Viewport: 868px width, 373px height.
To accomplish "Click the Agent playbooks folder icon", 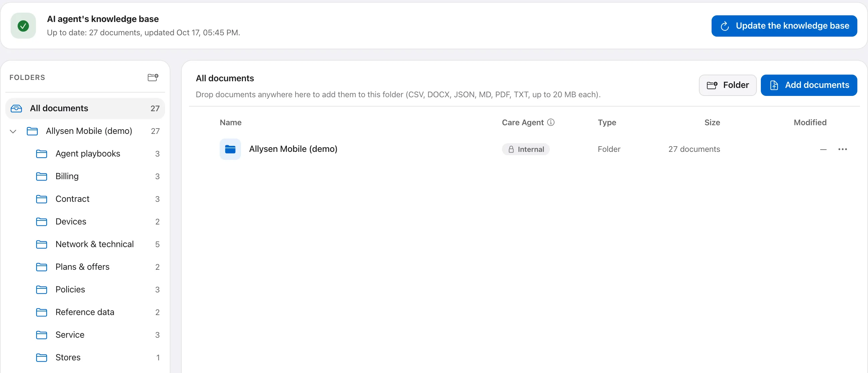I will [42, 154].
